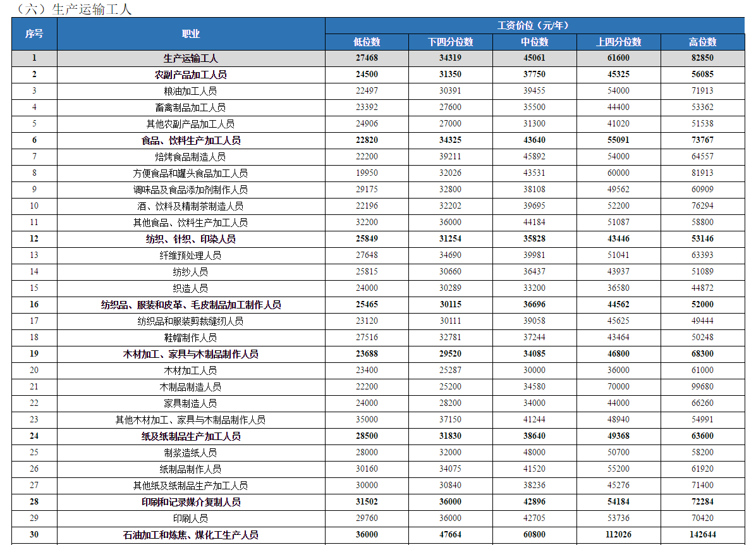This screenshot has height=545, width=756.
Task: Click the section title （六）生产运输工人
Action: point(73,9)
